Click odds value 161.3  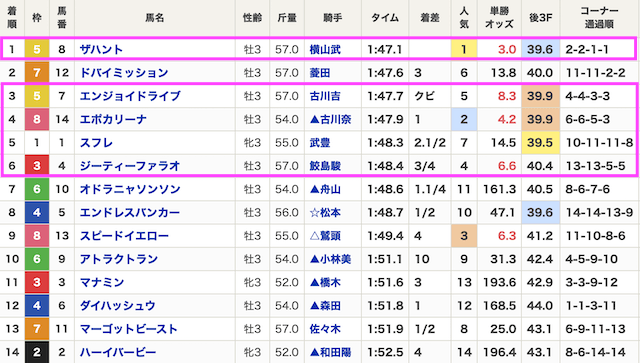pyautogui.click(x=500, y=189)
